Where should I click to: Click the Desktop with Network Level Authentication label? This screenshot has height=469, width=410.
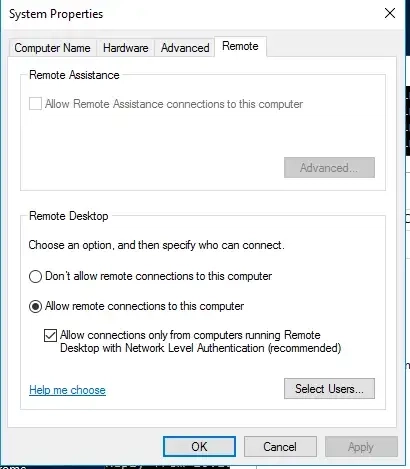click(x=200, y=348)
